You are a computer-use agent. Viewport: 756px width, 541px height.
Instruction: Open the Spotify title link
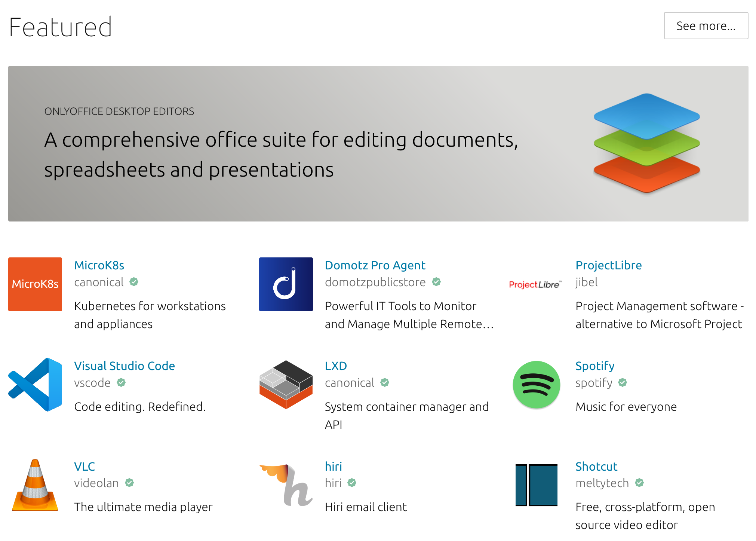pos(595,366)
